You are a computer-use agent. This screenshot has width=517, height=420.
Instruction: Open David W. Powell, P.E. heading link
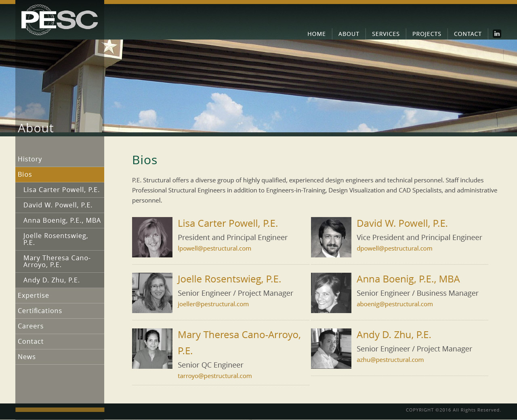point(402,224)
